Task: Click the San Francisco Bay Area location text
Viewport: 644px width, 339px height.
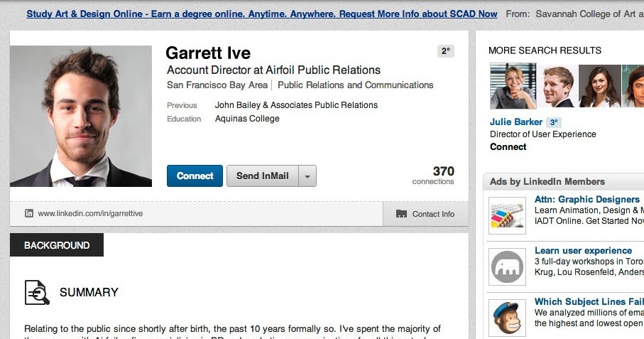Action: pos(217,85)
